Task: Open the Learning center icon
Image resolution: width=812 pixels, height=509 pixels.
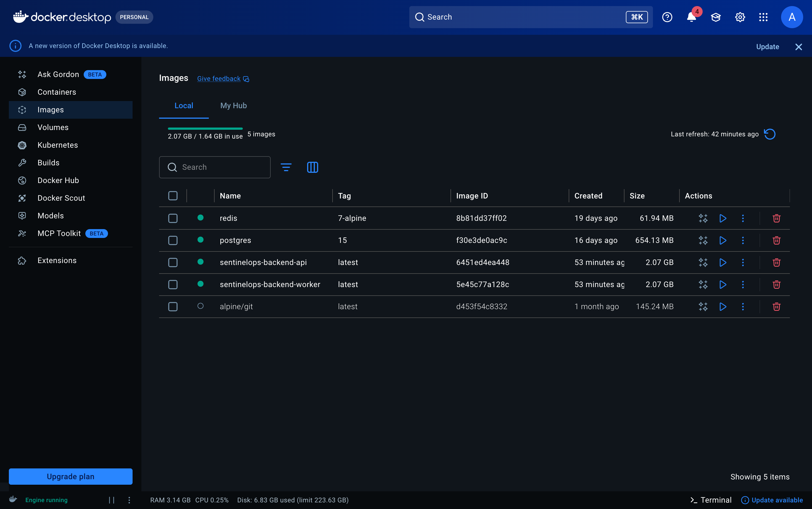Action: coord(715,17)
